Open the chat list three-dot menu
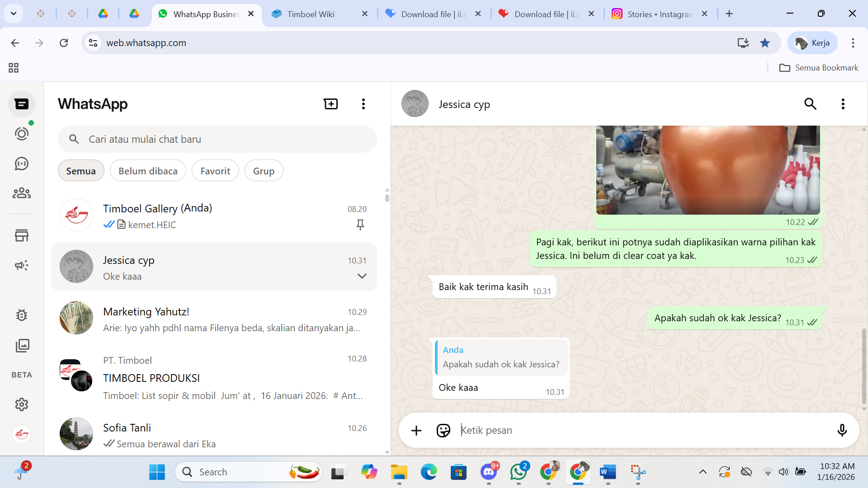 pyautogui.click(x=363, y=104)
